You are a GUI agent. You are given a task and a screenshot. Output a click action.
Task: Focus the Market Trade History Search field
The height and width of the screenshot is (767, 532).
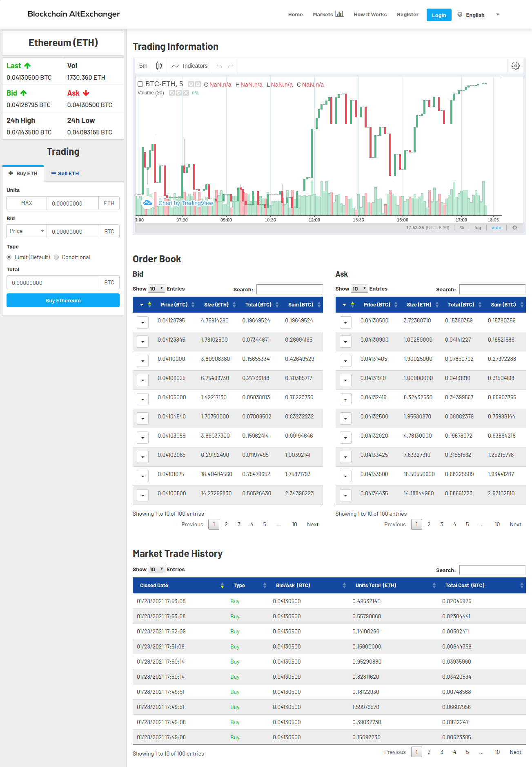[492, 570]
